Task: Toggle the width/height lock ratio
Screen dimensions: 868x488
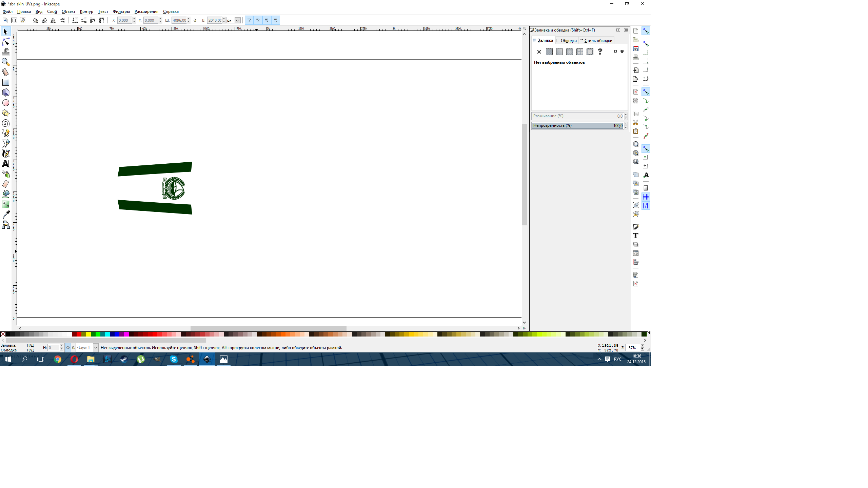Action: pyautogui.click(x=195, y=20)
